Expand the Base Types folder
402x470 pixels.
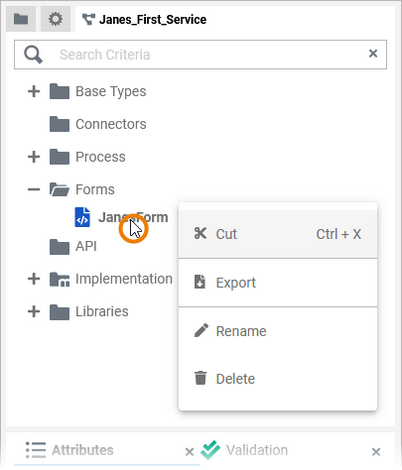(34, 91)
